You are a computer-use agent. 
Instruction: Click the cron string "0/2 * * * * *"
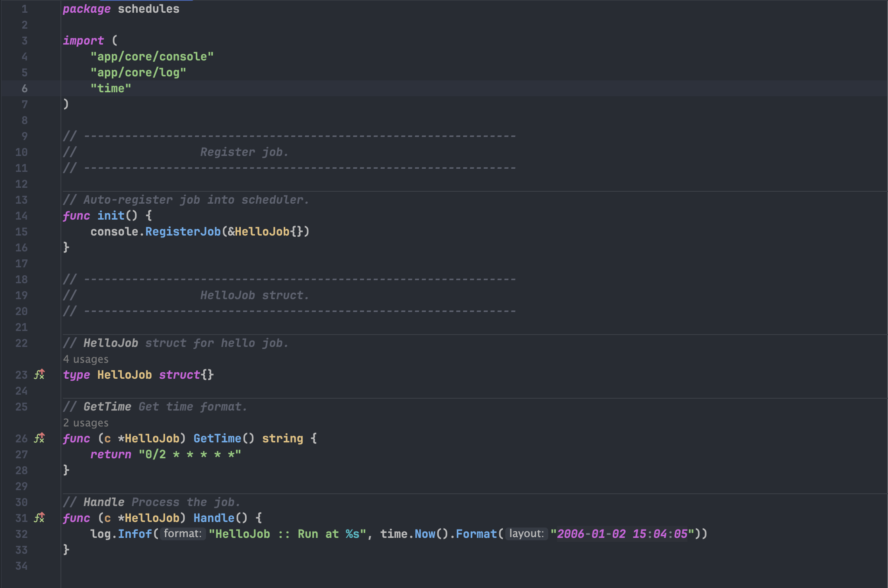pos(190,454)
